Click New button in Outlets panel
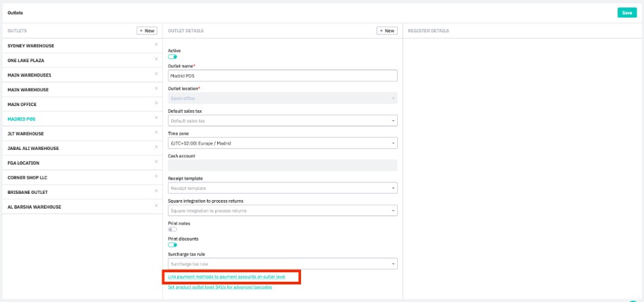This screenshot has width=644, height=302. point(147,30)
